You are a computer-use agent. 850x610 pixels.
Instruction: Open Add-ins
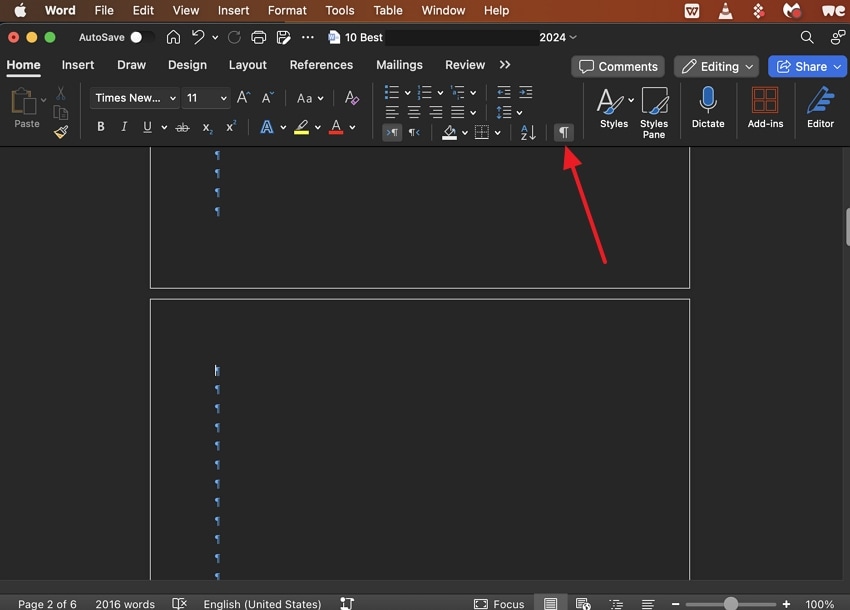coord(765,107)
